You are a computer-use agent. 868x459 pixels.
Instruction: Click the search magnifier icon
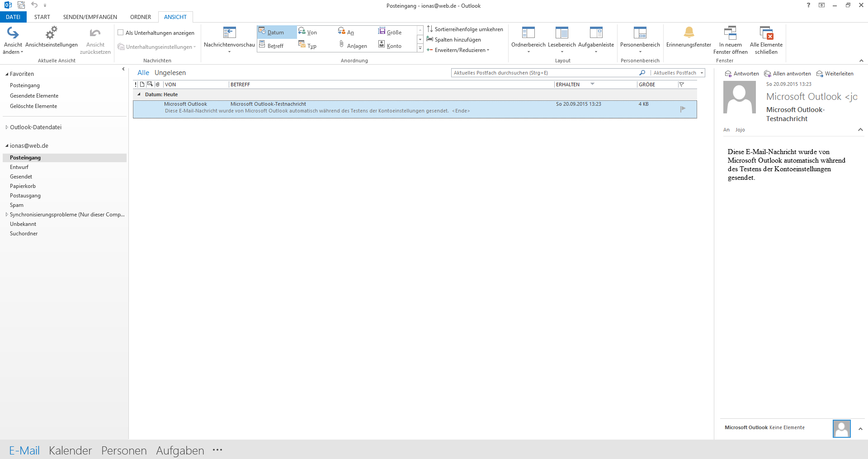pyautogui.click(x=642, y=73)
